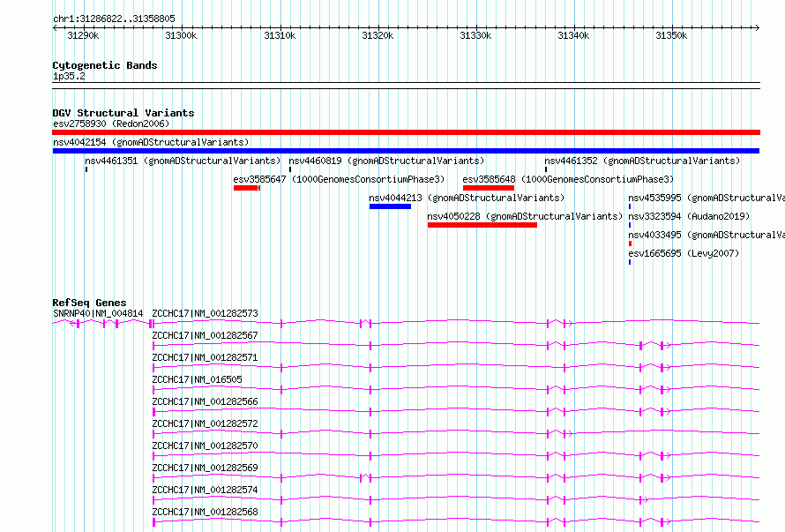
Task: Click the Cytogenetic Bands track title
Action: 105,65
